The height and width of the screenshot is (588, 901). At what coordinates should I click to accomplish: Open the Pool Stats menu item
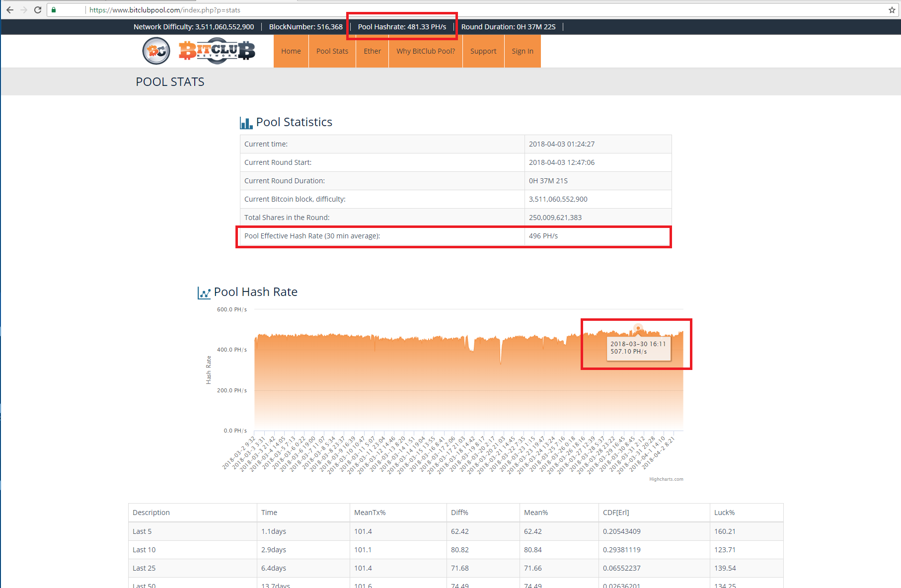[x=332, y=51]
